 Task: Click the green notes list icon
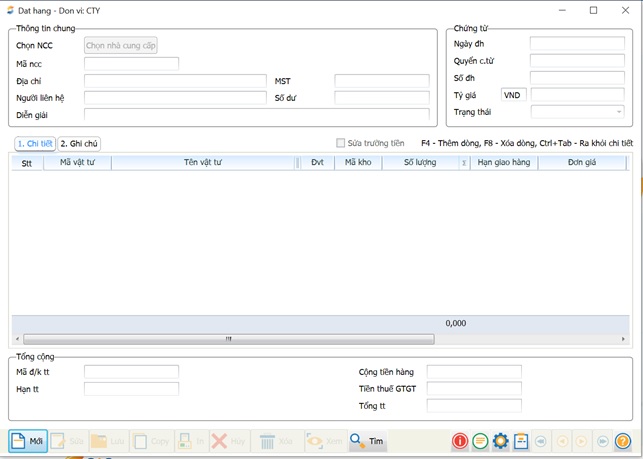pyautogui.click(x=480, y=441)
